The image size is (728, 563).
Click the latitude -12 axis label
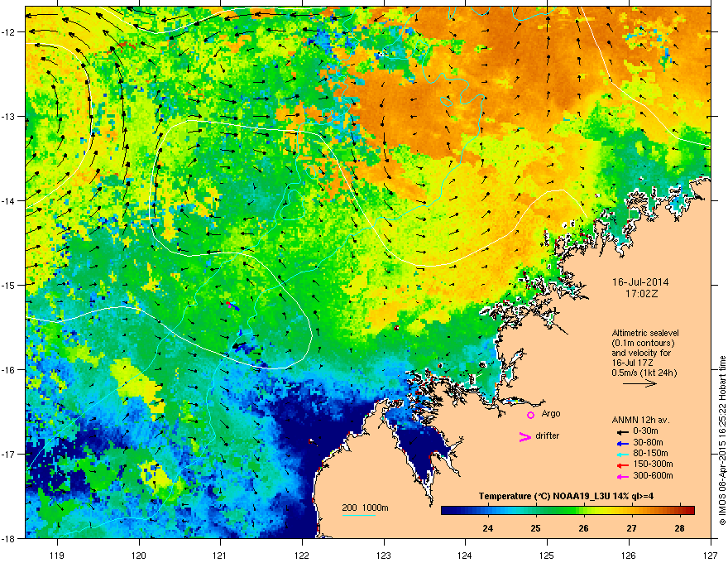tap(9, 32)
